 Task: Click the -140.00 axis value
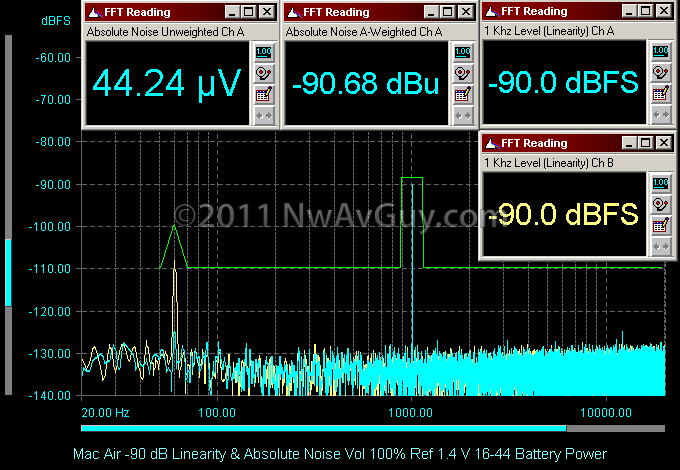(x=49, y=395)
